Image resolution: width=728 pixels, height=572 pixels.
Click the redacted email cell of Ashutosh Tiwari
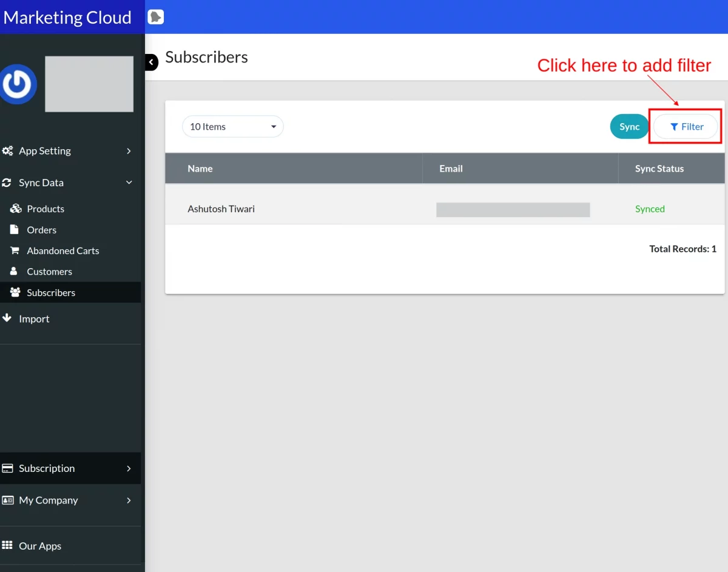(x=513, y=210)
